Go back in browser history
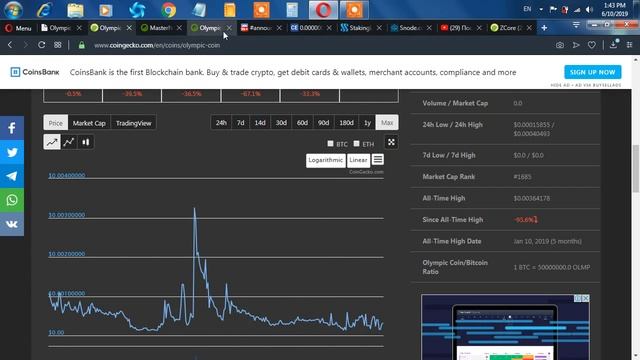The height and width of the screenshot is (360, 640). (x=10, y=45)
